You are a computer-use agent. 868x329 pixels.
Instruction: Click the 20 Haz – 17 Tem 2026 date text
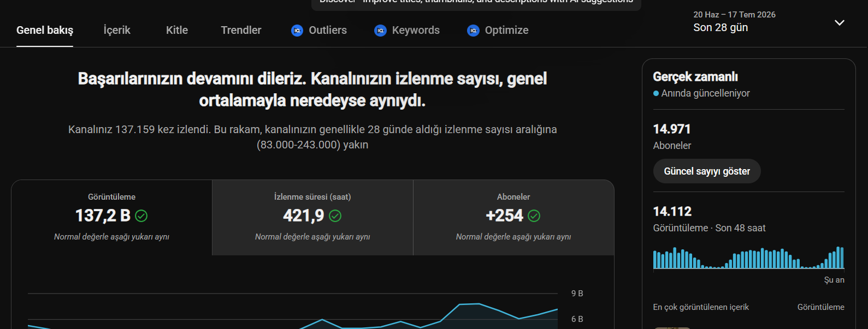click(734, 15)
